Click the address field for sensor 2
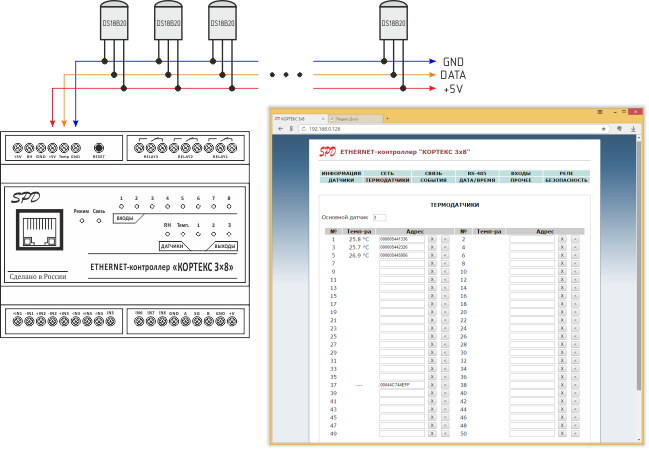This screenshot has height=450, width=649. (x=531, y=240)
